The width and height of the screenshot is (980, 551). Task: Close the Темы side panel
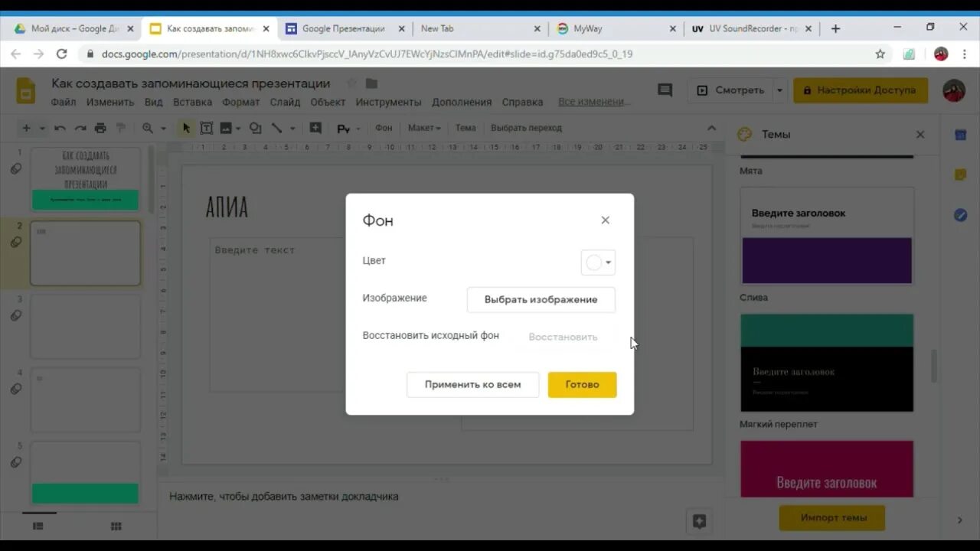pyautogui.click(x=920, y=135)
